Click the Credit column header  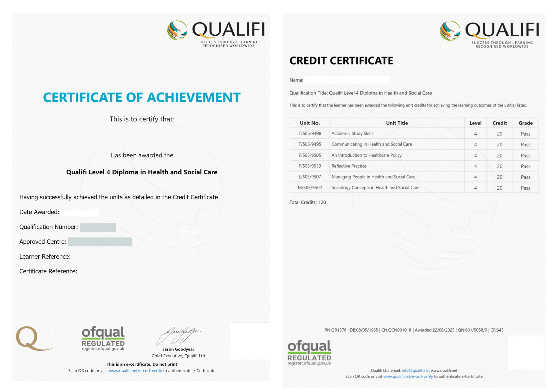point(500,123)
